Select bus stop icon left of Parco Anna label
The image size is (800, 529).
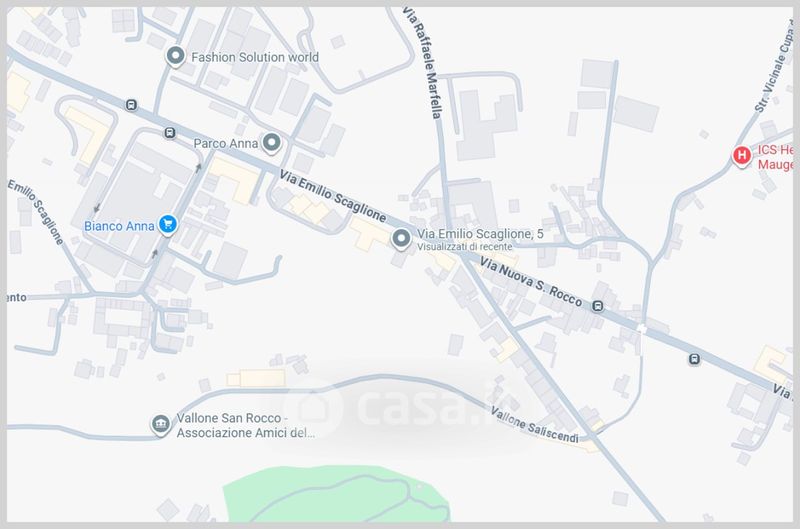tap(170, 133)
